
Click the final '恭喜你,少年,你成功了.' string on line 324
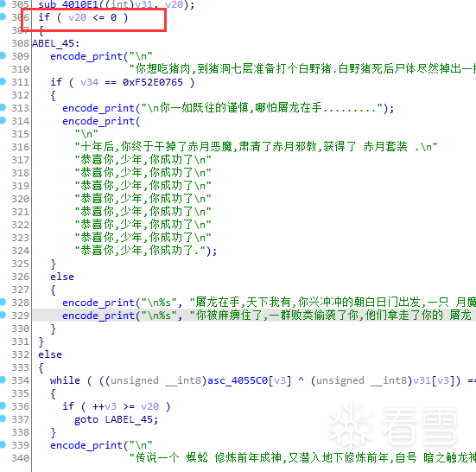tap(140, 251)
